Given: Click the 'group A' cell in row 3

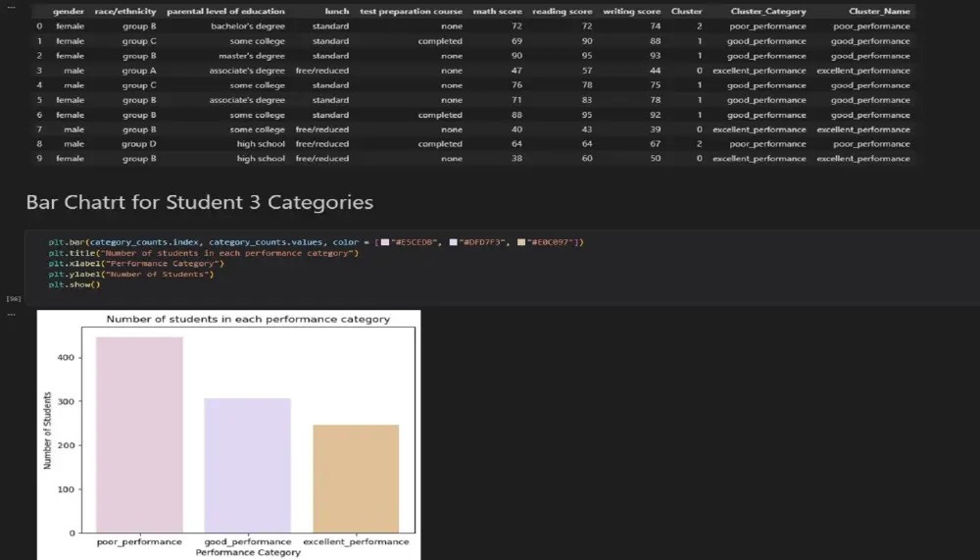Looking at the screenshot, I should pyautogui.click(x=139, y=71).
